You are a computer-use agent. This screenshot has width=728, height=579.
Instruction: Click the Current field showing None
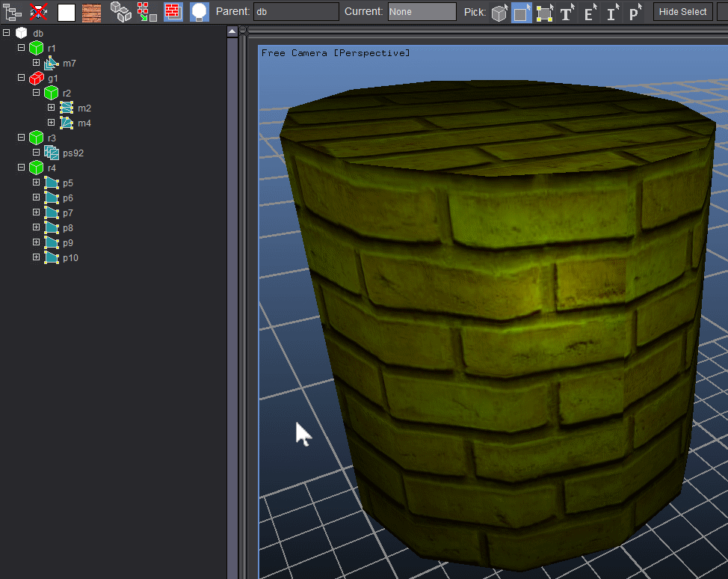422,12
